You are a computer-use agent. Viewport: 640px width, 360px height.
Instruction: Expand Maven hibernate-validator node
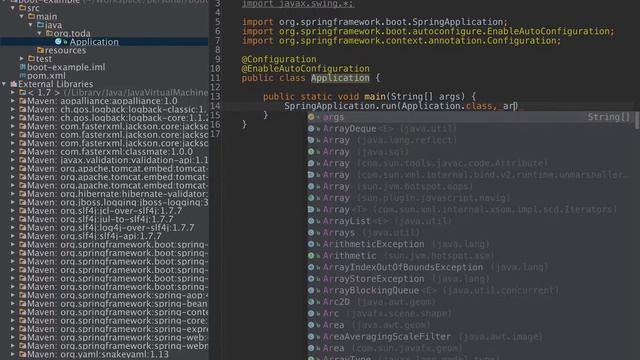click(13, 194)
